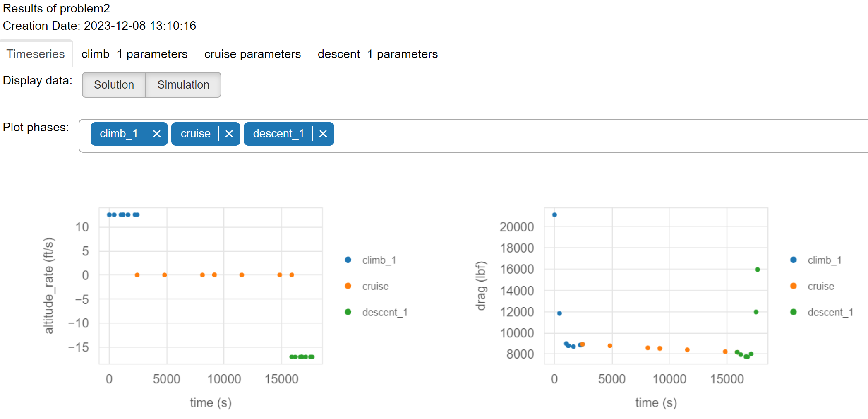Remove the climb_1 phase tag

pyautogui.click(x=157, y=134)
